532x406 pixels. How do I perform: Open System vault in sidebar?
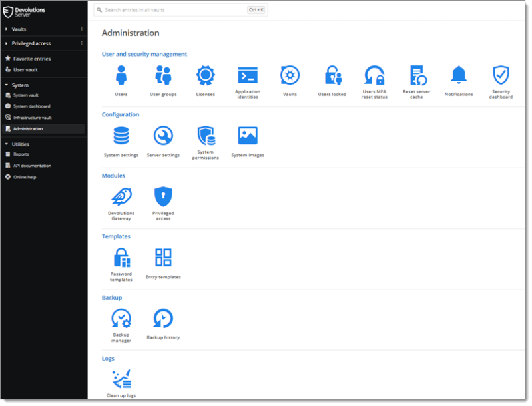click(x=22, y=95)
